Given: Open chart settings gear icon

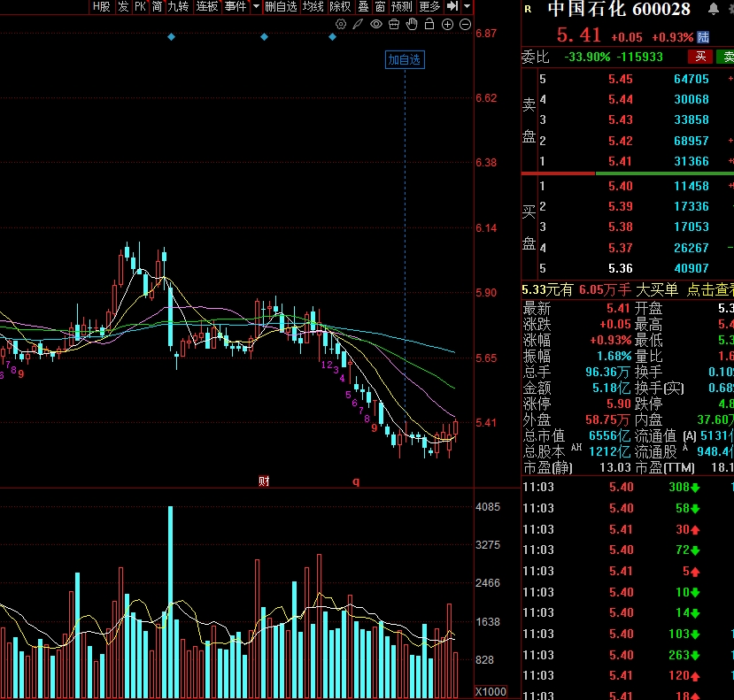Looking at the screenshot, I should [340, 24].
